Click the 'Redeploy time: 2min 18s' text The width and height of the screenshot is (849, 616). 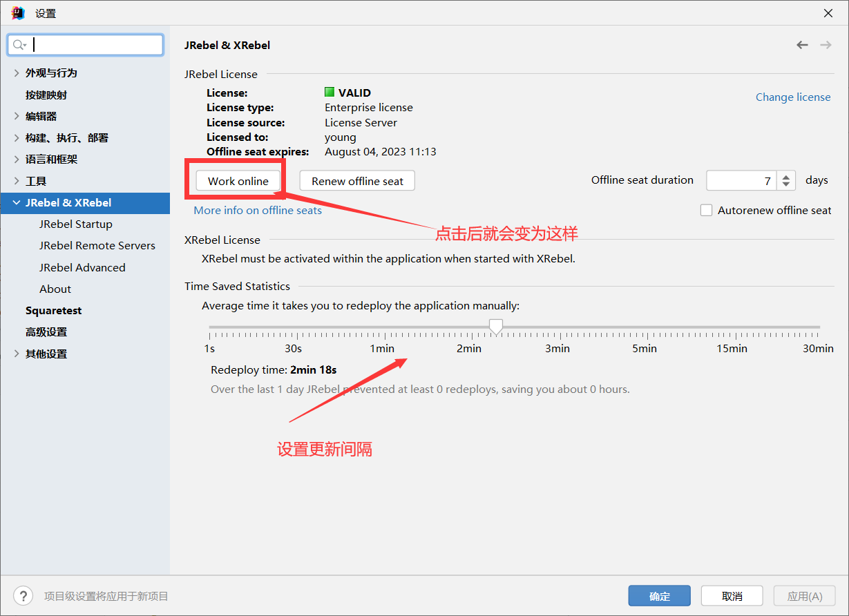274,369
